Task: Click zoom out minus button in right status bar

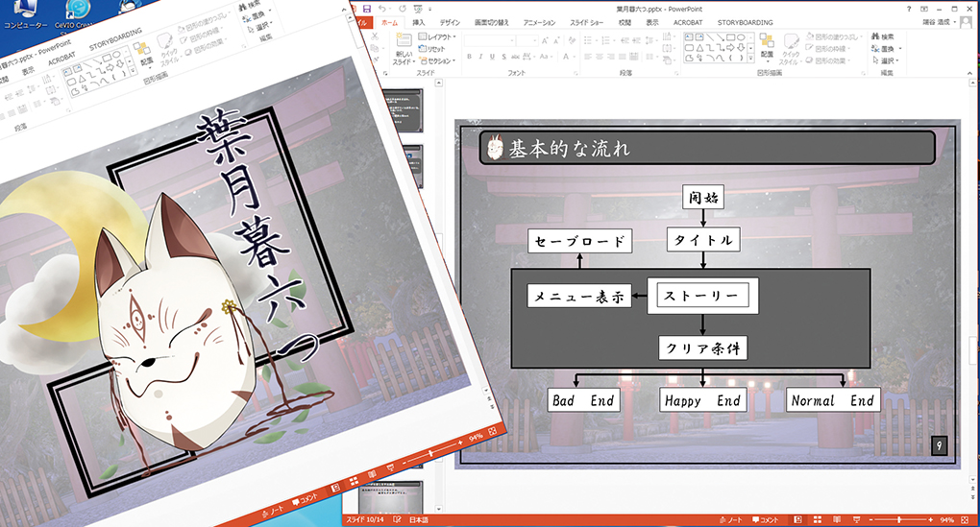Action: click(871, 519)
